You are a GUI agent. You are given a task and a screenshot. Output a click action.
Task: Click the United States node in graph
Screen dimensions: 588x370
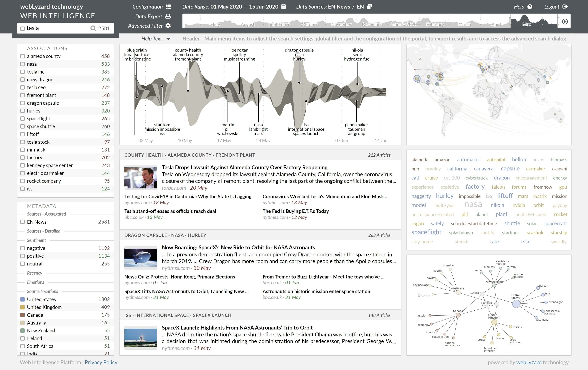coord(516,304)
